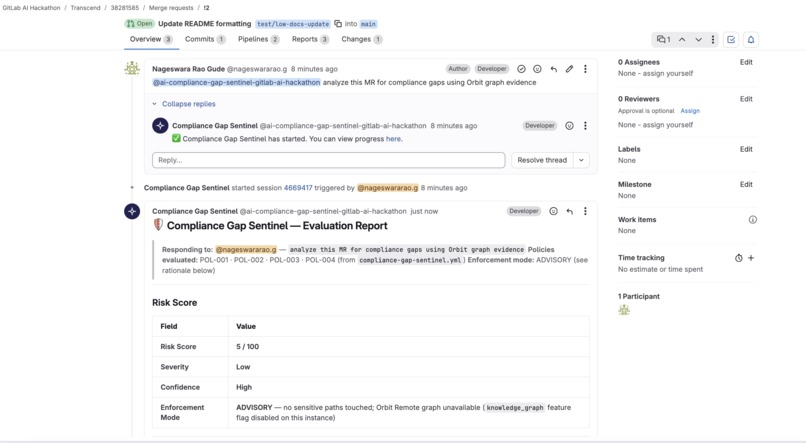
Task: Open more actions on Evaluation Report comment
Action: tap(585, 211)
